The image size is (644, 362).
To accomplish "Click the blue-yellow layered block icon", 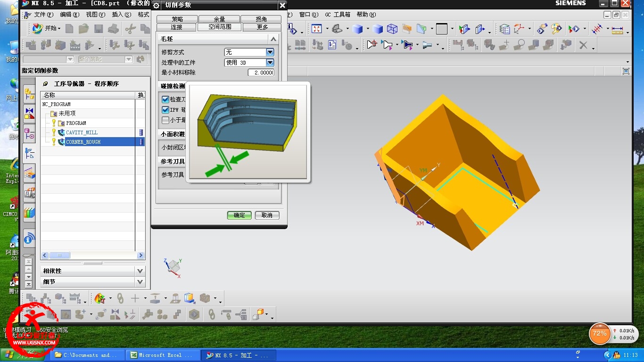I will tap(189, 298).
